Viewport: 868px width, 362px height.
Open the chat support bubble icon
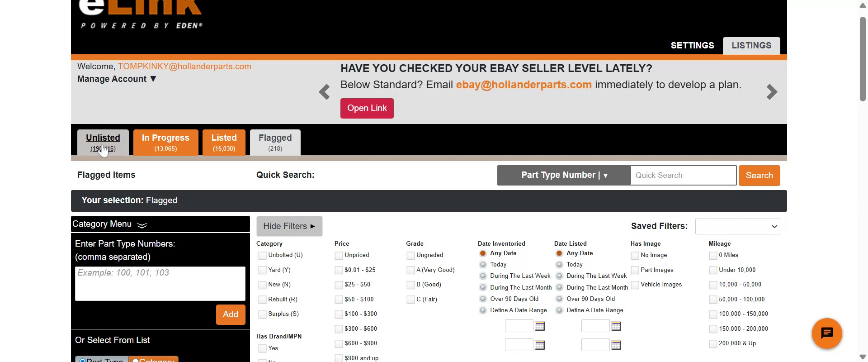pos(826,333)
